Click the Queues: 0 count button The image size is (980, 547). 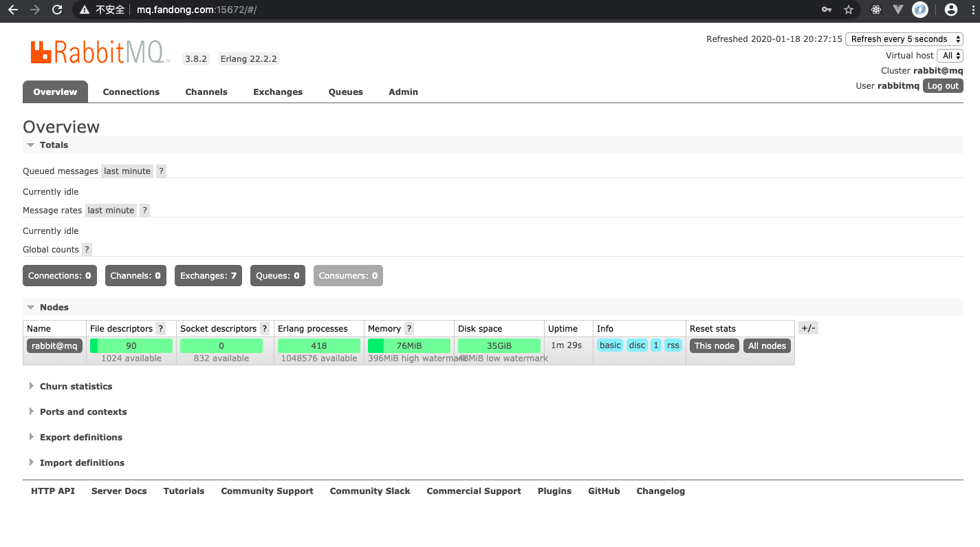(x=278, y=276)
